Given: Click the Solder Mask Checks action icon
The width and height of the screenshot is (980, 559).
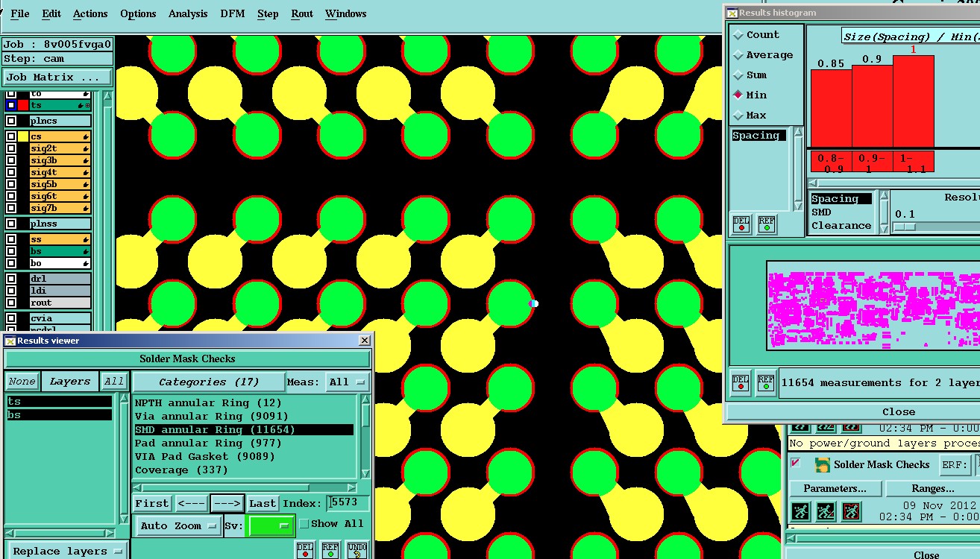Looking at the screenshot, I should (823, 465).
